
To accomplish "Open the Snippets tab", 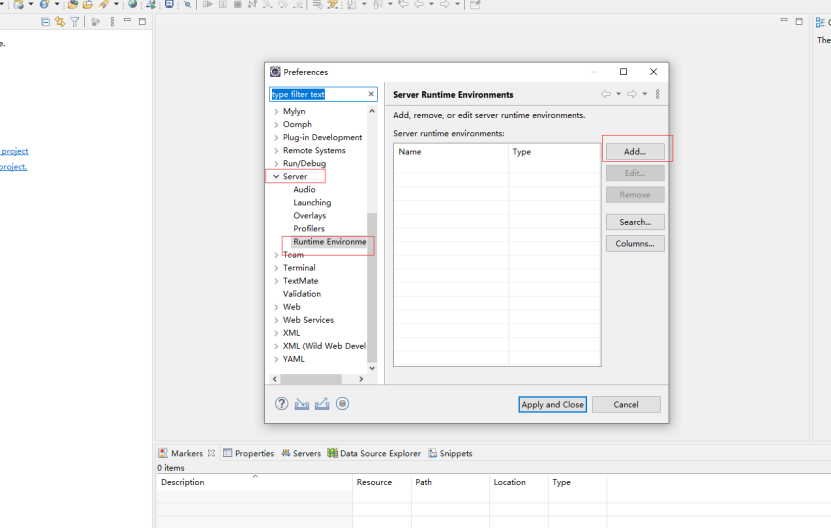I will point(450,453).
